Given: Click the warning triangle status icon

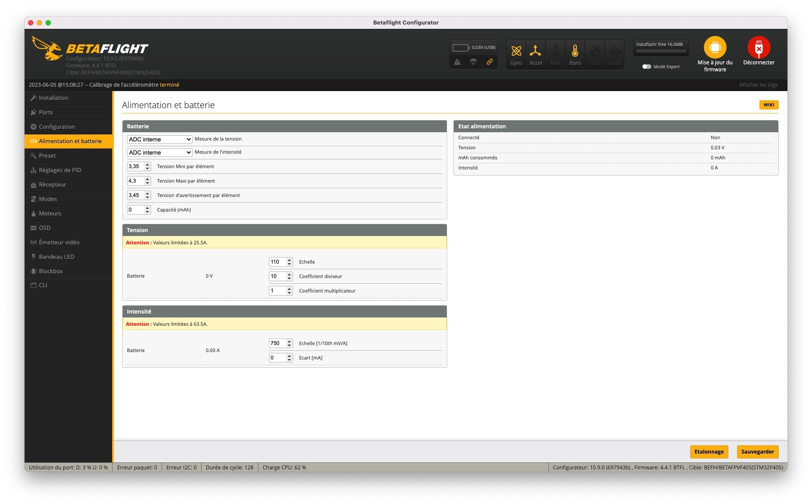Looking at the screenshot, I should 457,62.
